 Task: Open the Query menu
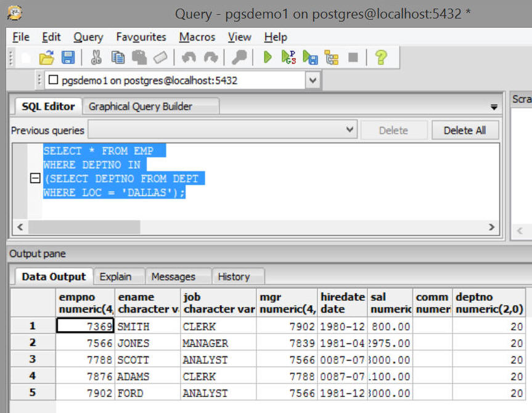click(88, 37)
